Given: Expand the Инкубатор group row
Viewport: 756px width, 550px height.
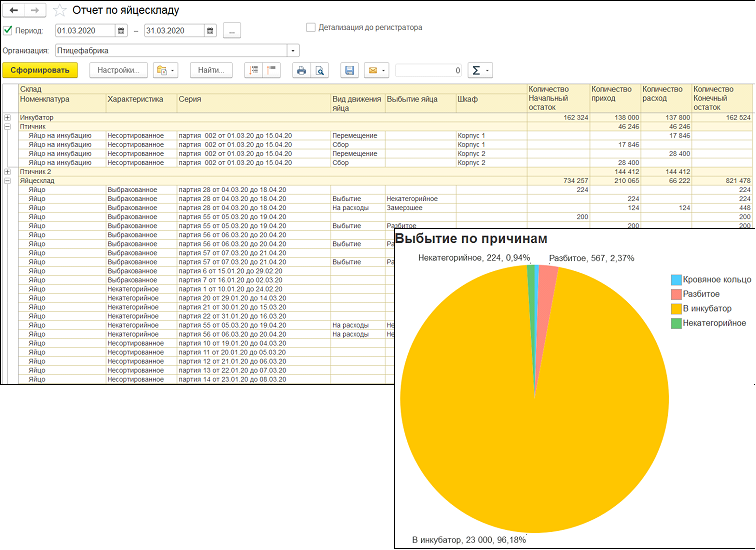Looking at the screenshot, I should (8, 118).
